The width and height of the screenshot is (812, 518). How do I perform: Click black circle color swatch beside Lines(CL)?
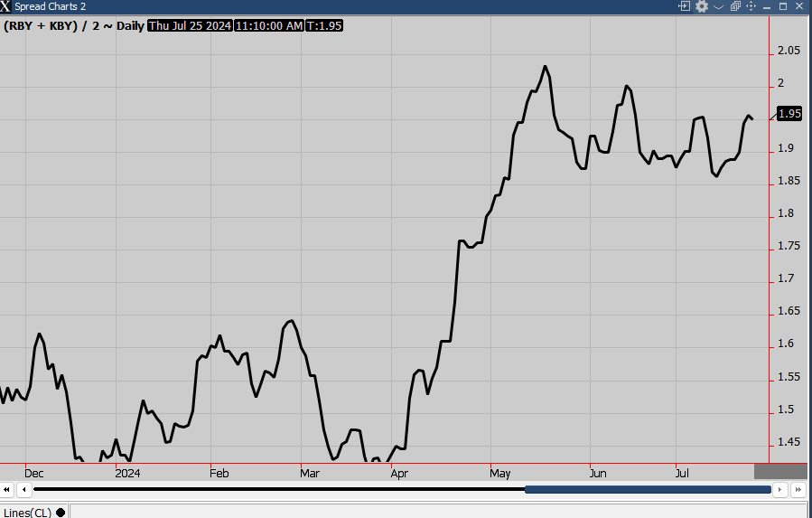[61, 513]
